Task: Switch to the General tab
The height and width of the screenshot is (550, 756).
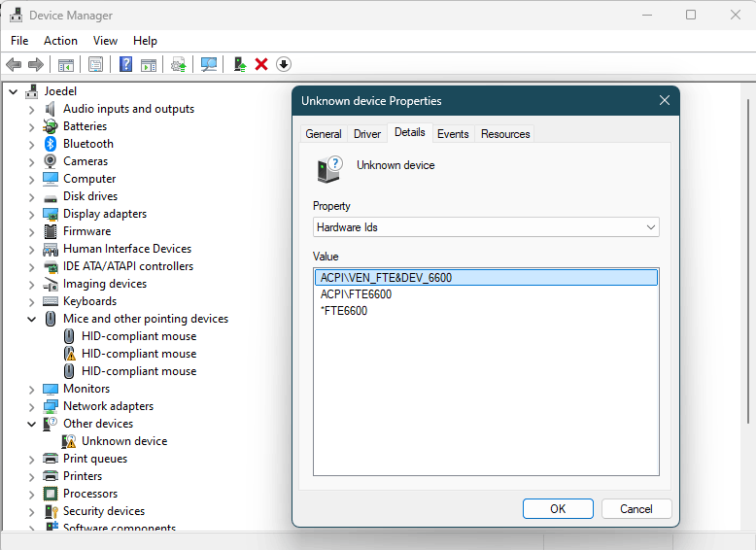Action: [x=323, y=133]
